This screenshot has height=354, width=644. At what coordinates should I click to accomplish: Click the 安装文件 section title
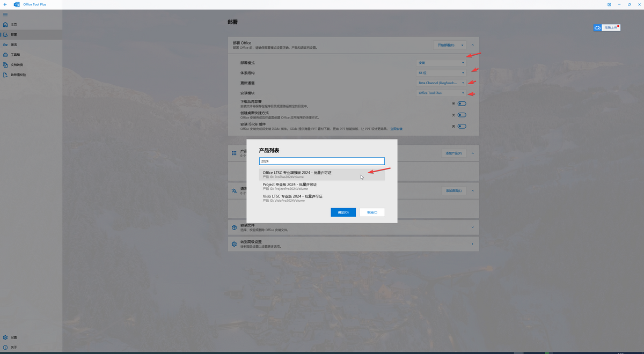click(x=247, y=225)
